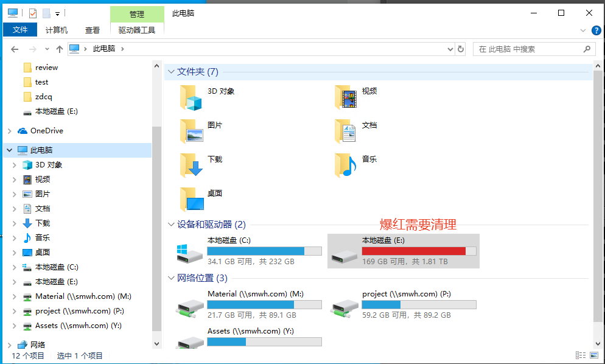Image resolution: width=605 pixels, height=364 pixels.
Task: Collapse the 文件夹 (7) group
Action: [x=171, y=72]
